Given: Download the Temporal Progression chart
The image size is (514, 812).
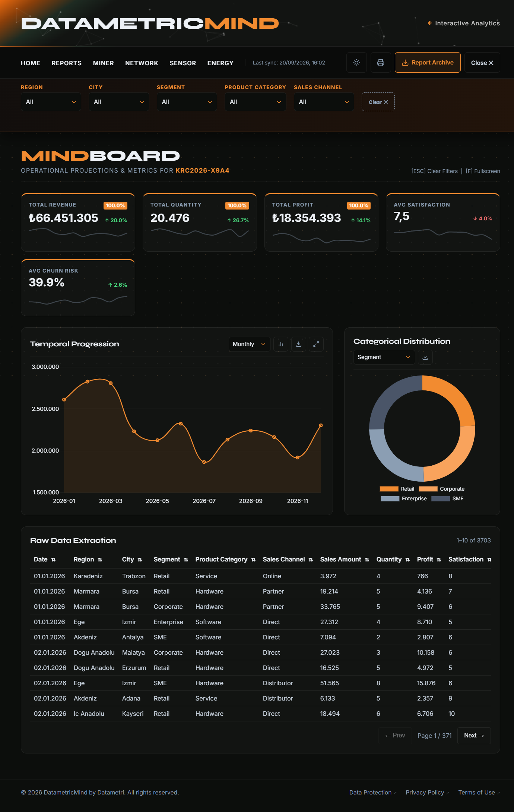Looking at the screenshot, I should click(298, 344).
